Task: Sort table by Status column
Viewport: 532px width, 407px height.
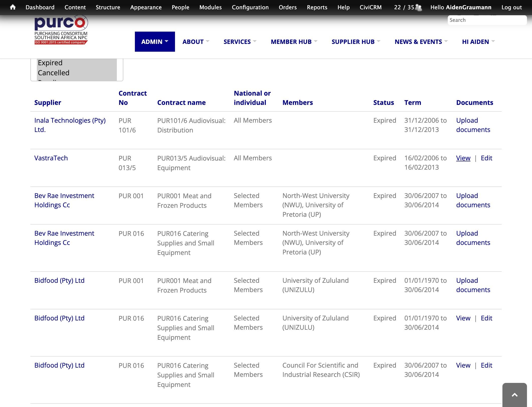Action: click(x=383, y=103)
